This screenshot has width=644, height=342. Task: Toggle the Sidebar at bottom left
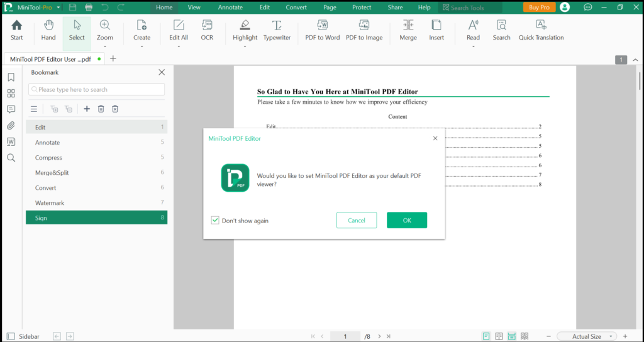point(23,336)
